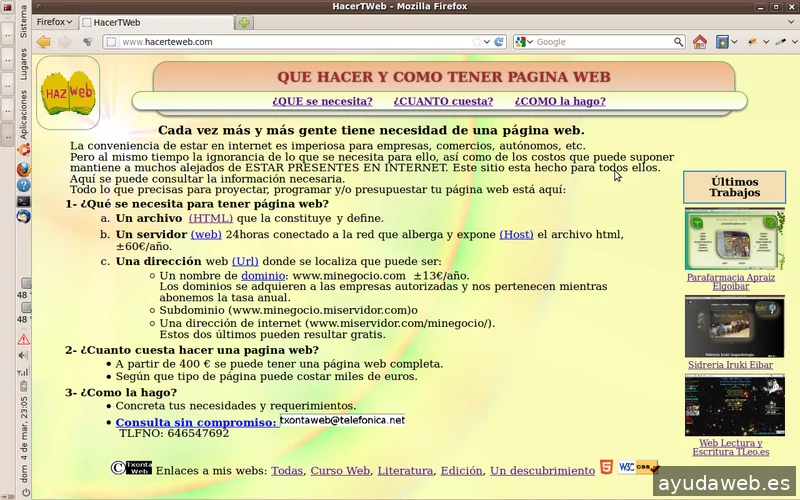The image size is (800, 500).
Task: Open the volume control in side panel
Action: tap(23, 355)
